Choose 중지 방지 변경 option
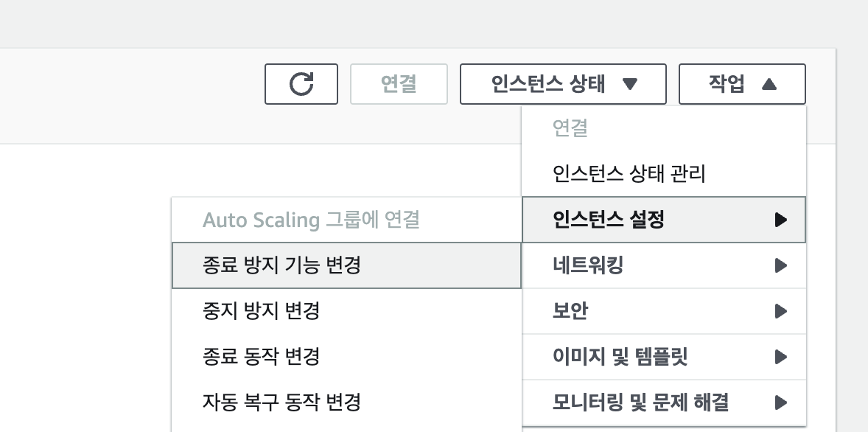This screenshot has height=432, width=868. pyautogui.click(x=346, y=310)
